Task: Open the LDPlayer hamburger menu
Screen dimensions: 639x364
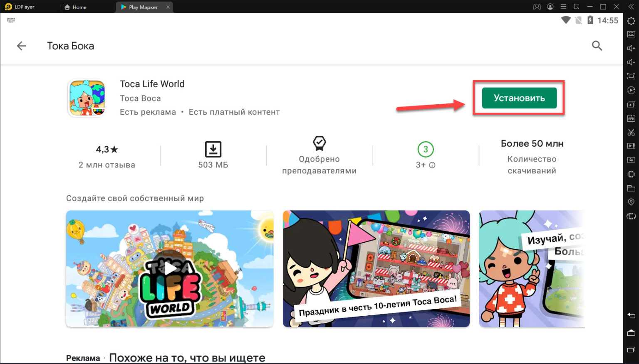Action: [x=563, y=7]
